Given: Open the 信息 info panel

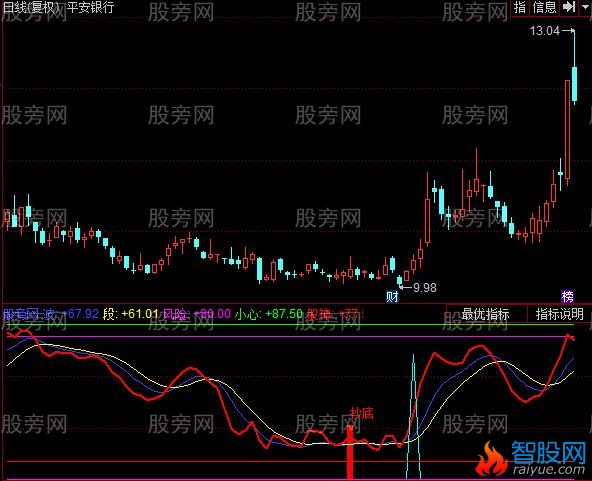Looking at the screenshot, I should pyautogui.click(x=544, y=7).
